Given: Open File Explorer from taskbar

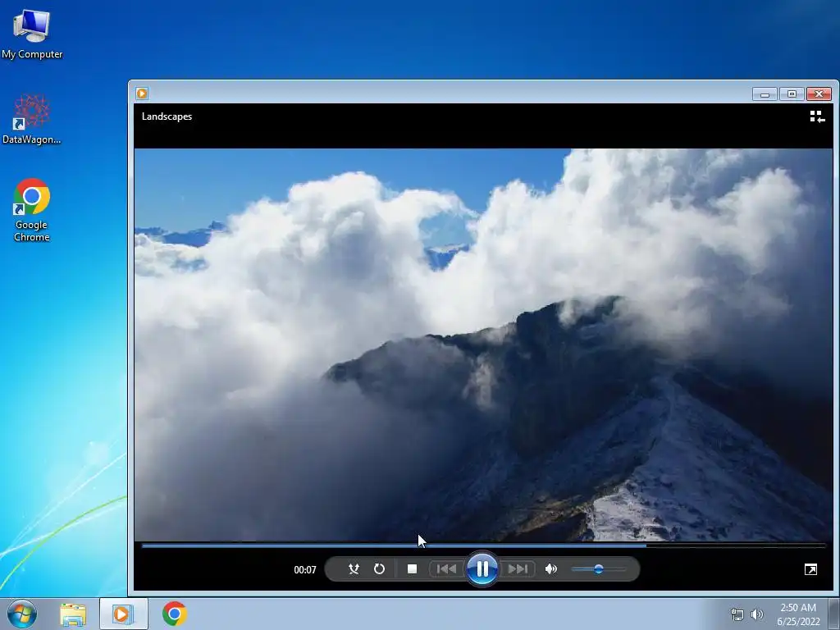Looking at the screenshot, I should 73,614.
